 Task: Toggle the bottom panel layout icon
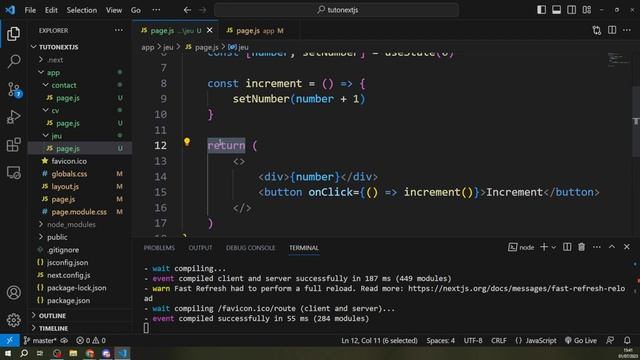click(556, 10)
